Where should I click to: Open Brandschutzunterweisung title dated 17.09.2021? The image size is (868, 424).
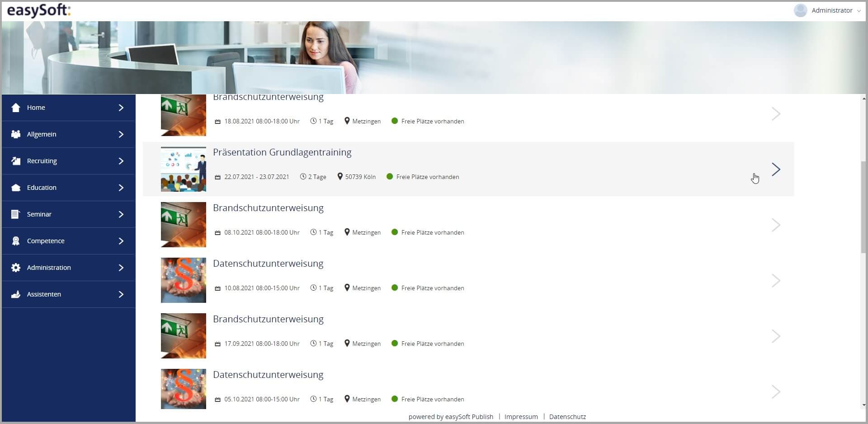tap(268, 319)
